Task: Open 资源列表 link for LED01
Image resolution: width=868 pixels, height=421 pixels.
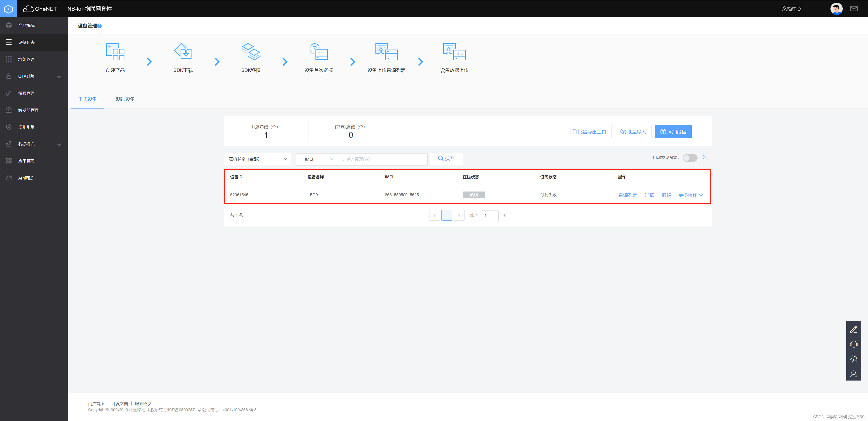Action: (627, 195)
